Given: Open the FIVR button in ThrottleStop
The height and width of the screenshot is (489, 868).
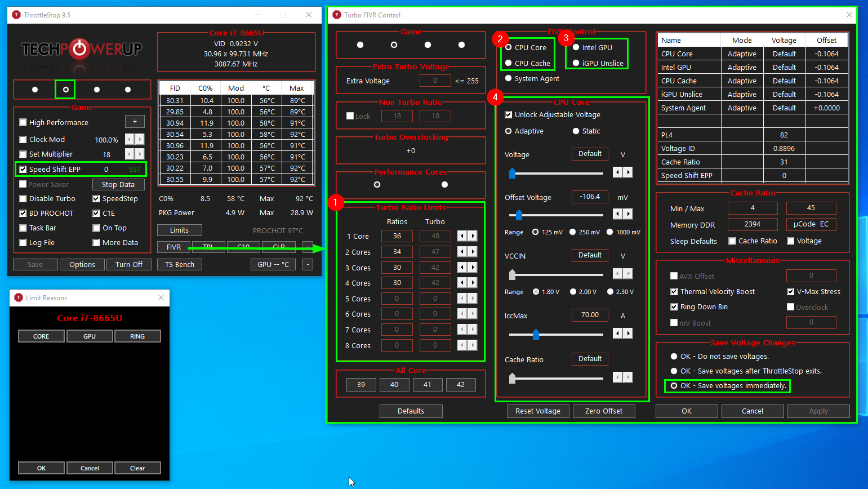Looking at the screenshot, I should 173,247.
